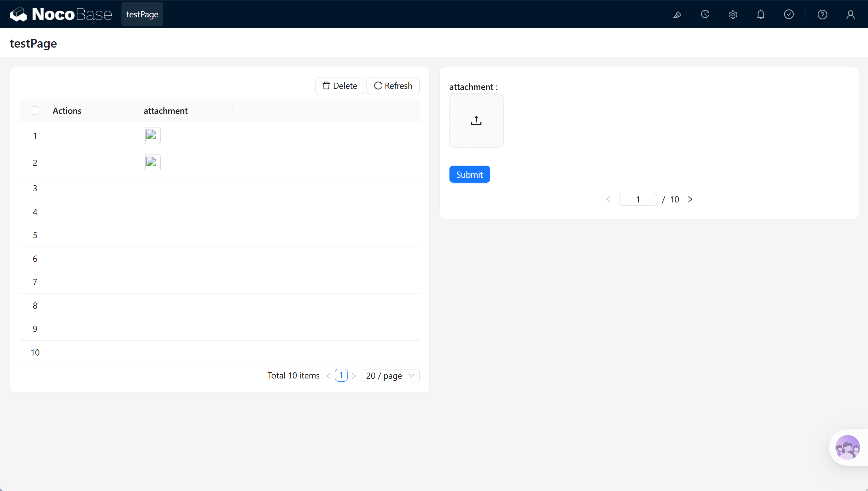Open the testPage menu tab
The image size is (868, 491).
point(142,14)
